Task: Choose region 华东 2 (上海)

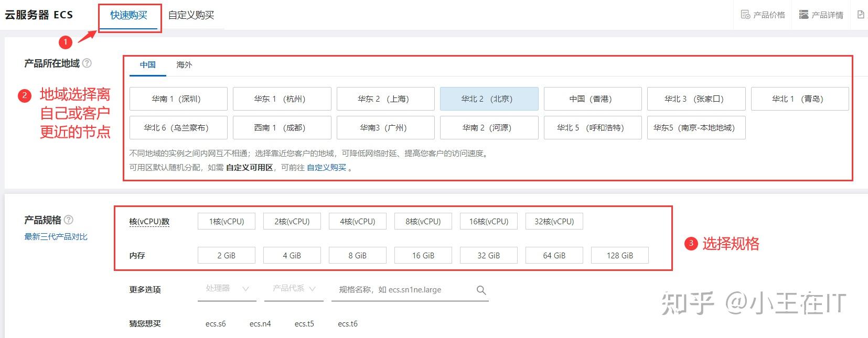Action: tap(385, 99)
